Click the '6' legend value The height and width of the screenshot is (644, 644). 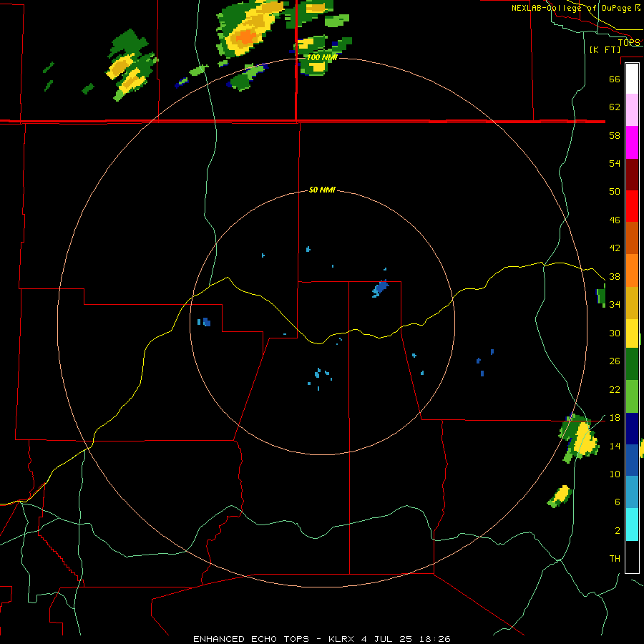(x=618, y=502)
